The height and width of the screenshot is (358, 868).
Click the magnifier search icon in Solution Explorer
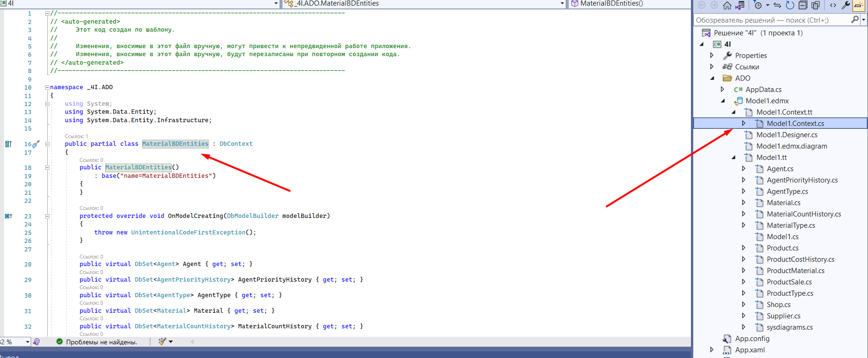click(x=855, y=20)
